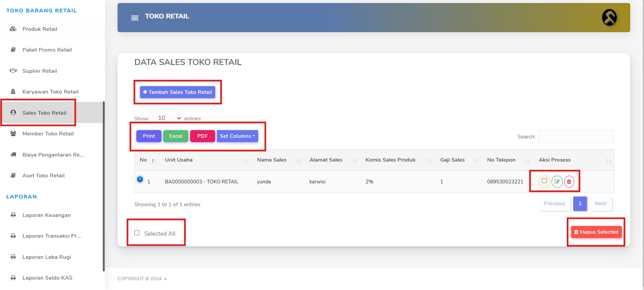Open the Set Columns dropdown
Viewport: 644px width, 290px height.
237,136
